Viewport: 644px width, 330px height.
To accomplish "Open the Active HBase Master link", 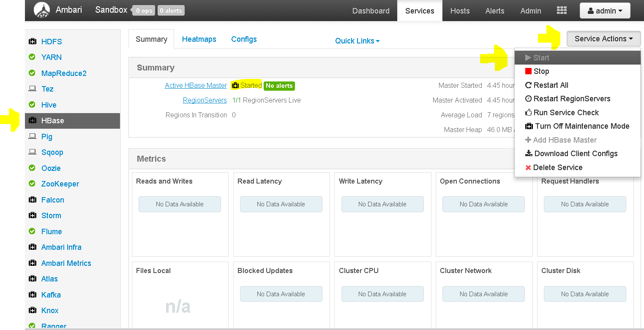I will [196, 85].
